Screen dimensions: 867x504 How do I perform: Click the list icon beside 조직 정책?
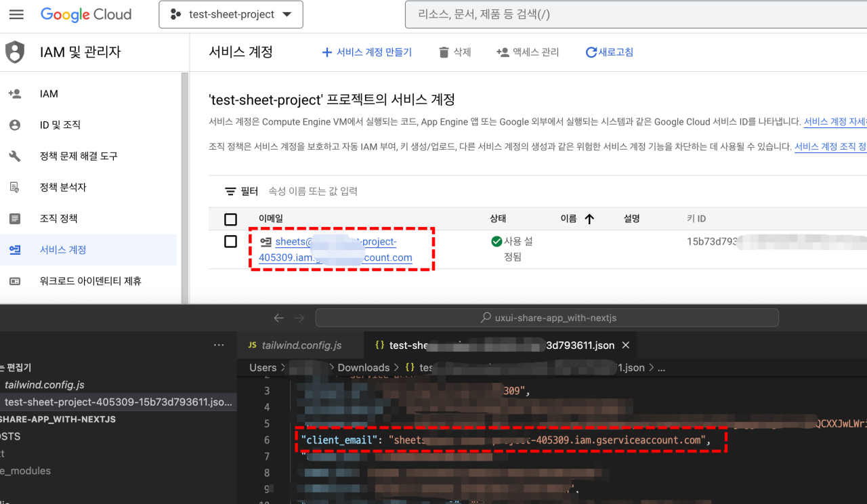pos(15,219)
